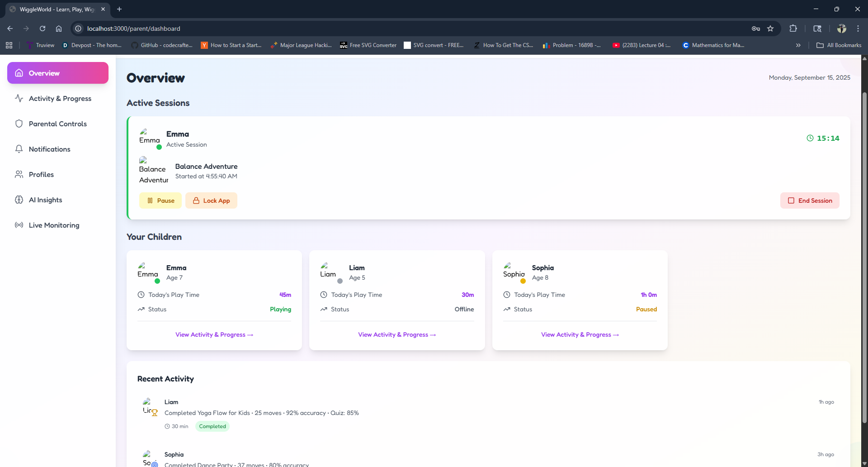Select the WiggleWorld browser tab
Viewport: 868px width, 467px height.
(57, 9)
